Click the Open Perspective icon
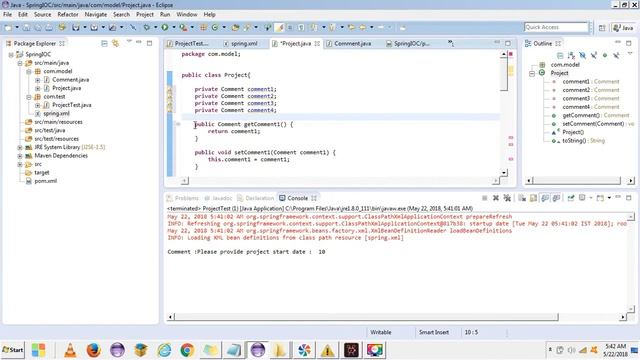 [602, 28]
